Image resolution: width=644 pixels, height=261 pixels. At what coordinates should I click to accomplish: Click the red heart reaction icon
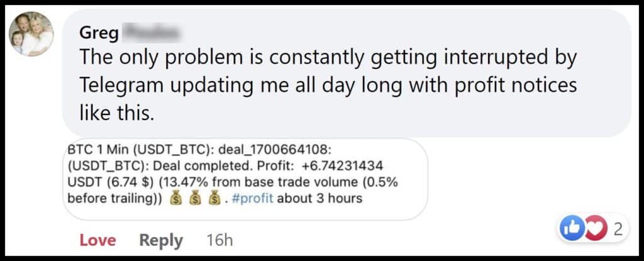coord(592,229)
